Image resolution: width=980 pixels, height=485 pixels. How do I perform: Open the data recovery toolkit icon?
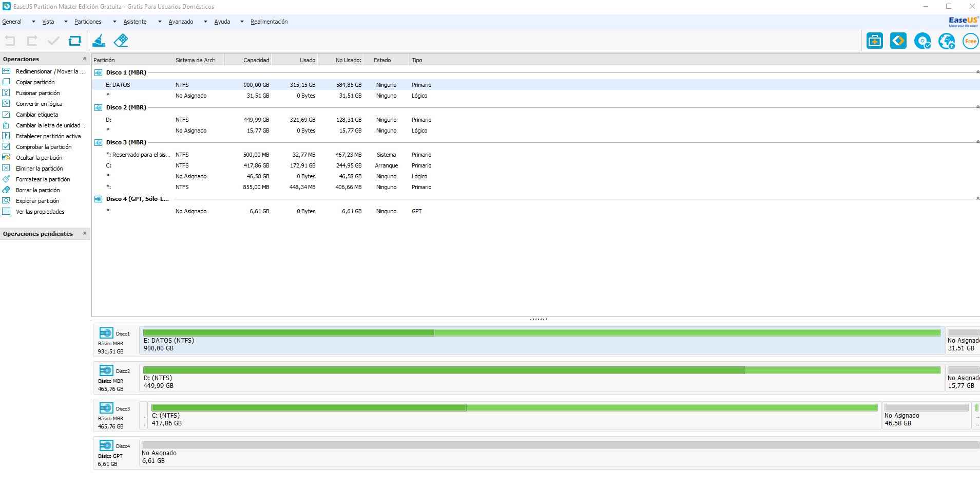pyautogui.click(x=874, y=41)
